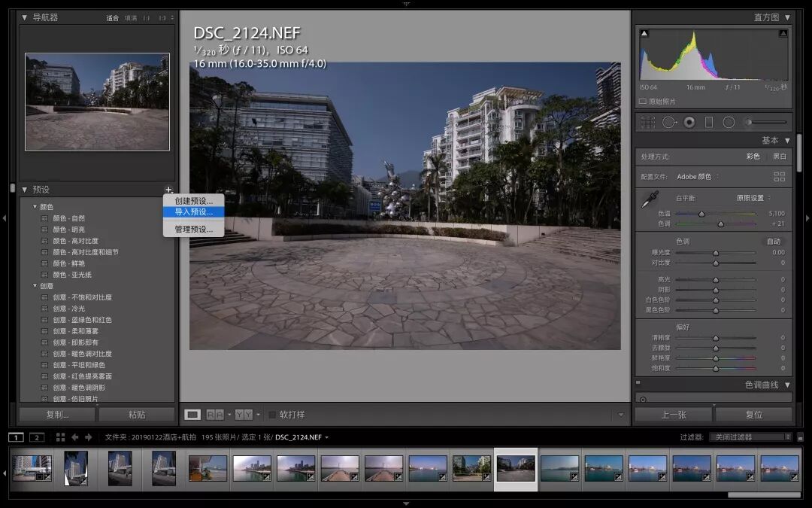
Task: Choose 创建预设... from menu
Action: [194, 201]
